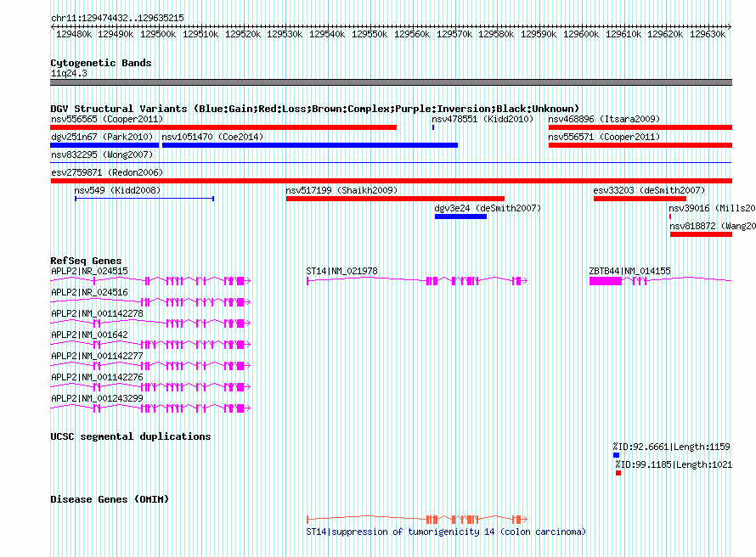The width and height of the screenshot is (756, 557).
Task: Open the dgv3e24 (deSmith2007) blue bar
Action: 460,217
